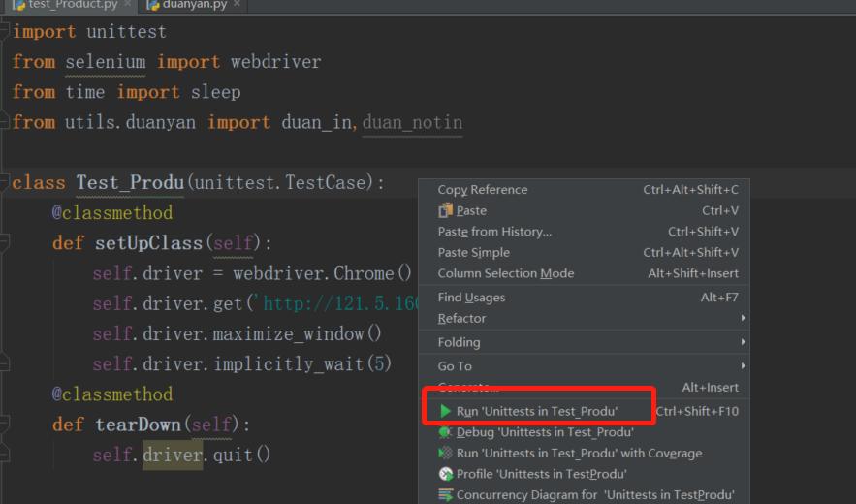Click the class name Test_Produ
856x504 pixels.
pyautogui.click(x=130, y=182)
